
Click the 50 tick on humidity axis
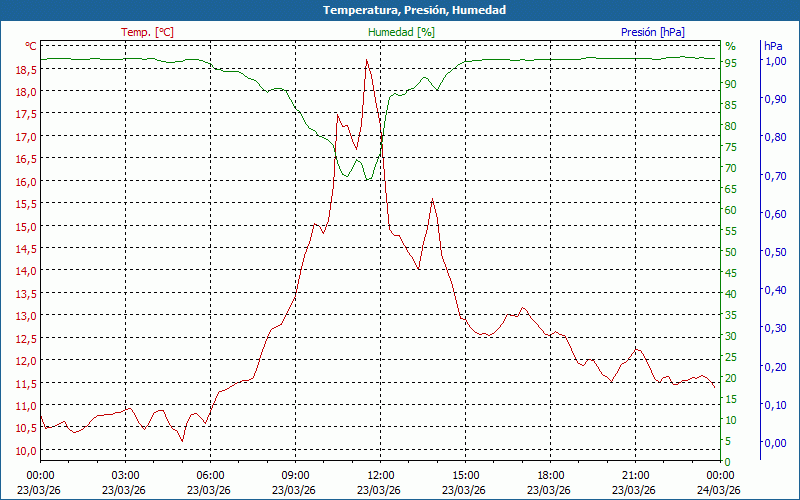click(x=730, y=252)
